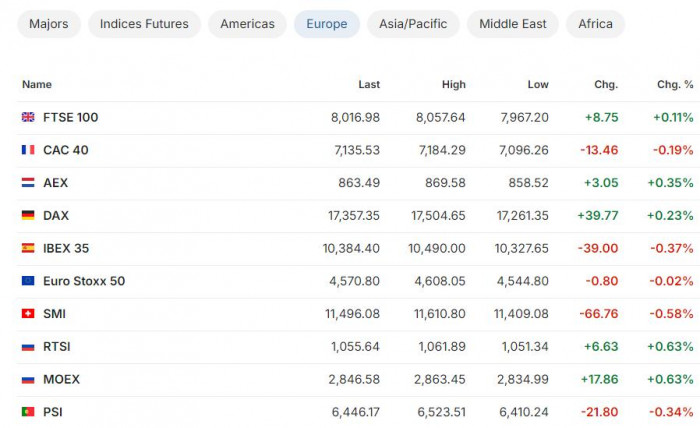Click the French flag icon beside CAC 40

28,150
